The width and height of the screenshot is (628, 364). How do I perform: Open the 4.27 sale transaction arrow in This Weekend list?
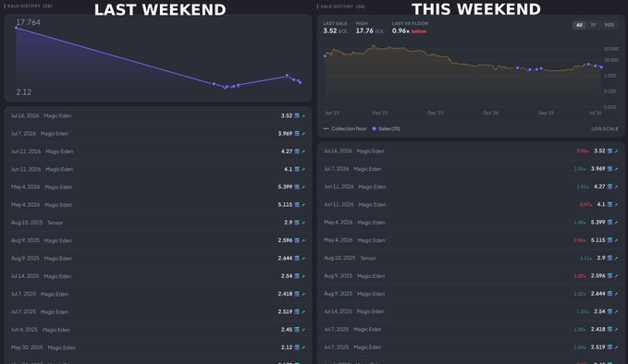pos(616,187)
